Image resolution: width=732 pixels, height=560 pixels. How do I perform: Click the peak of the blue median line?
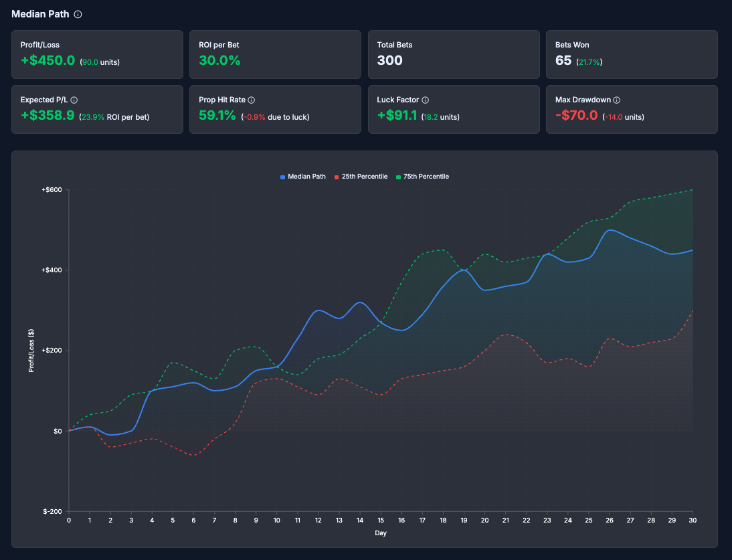click(609, 230)
